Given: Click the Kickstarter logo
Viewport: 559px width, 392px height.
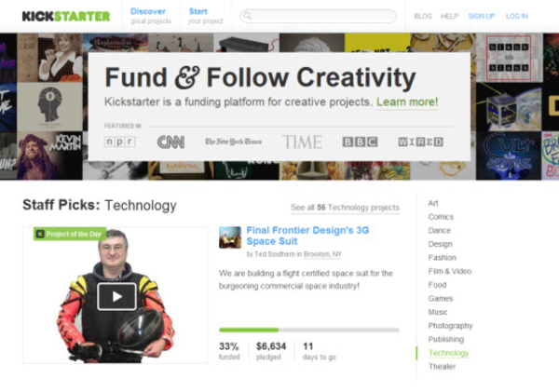Looking at the screenshot, I should pos(66,16).
